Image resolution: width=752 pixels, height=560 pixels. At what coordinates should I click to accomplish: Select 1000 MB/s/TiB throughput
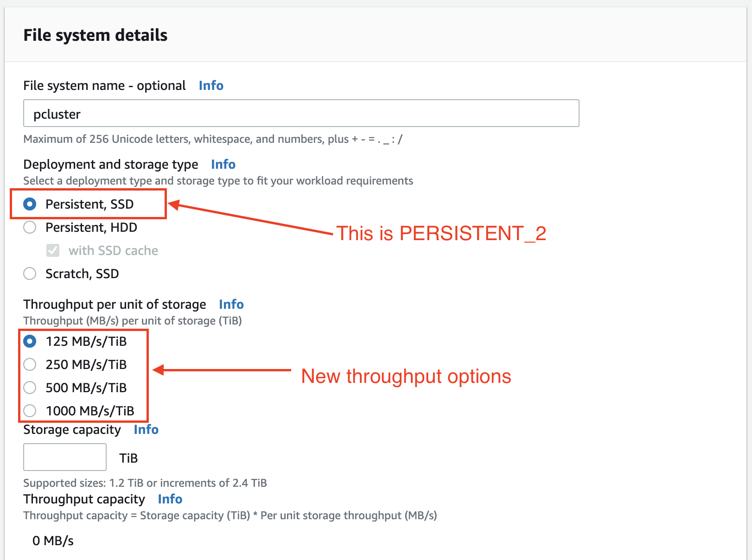click(30, 411)
